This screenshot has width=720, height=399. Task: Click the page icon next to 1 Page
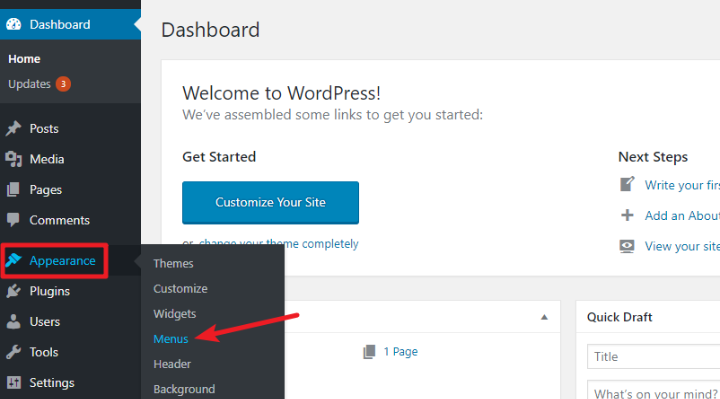click(x=369, y=352)
